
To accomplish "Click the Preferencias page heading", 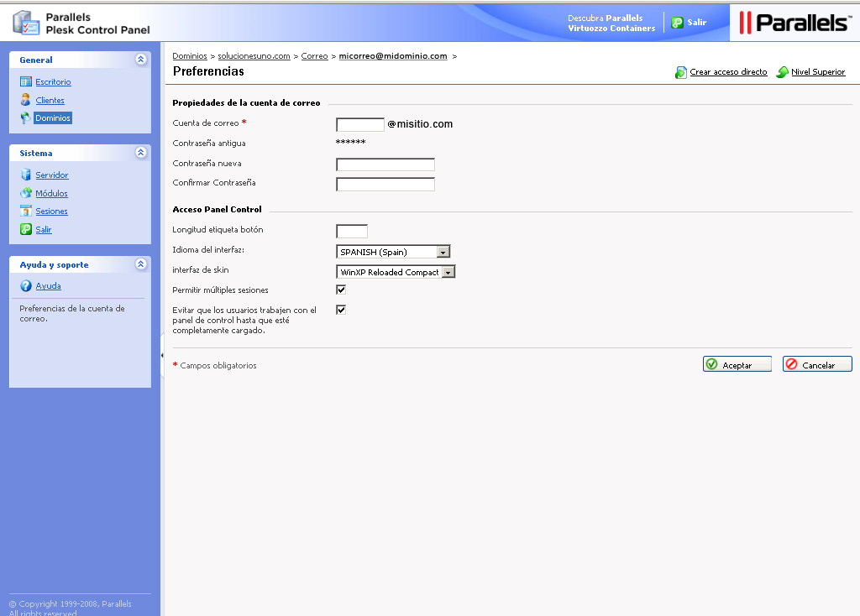I will click(x=208, y=71).
